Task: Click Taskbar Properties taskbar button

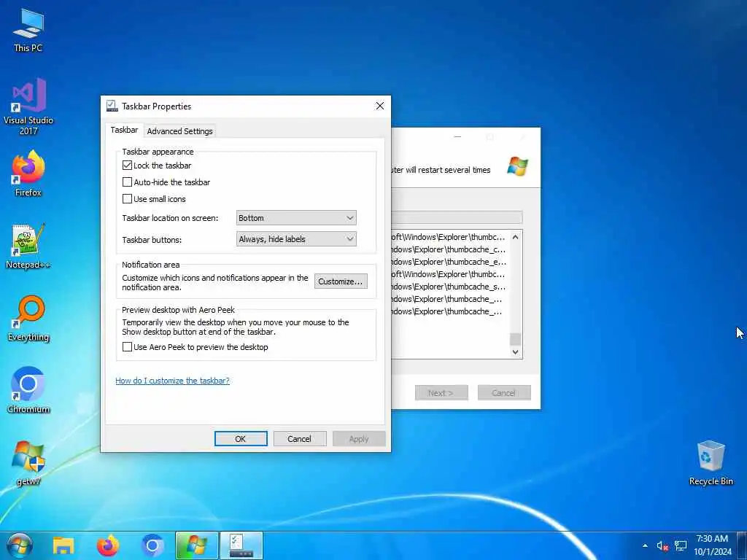Action: pos(241,545)
